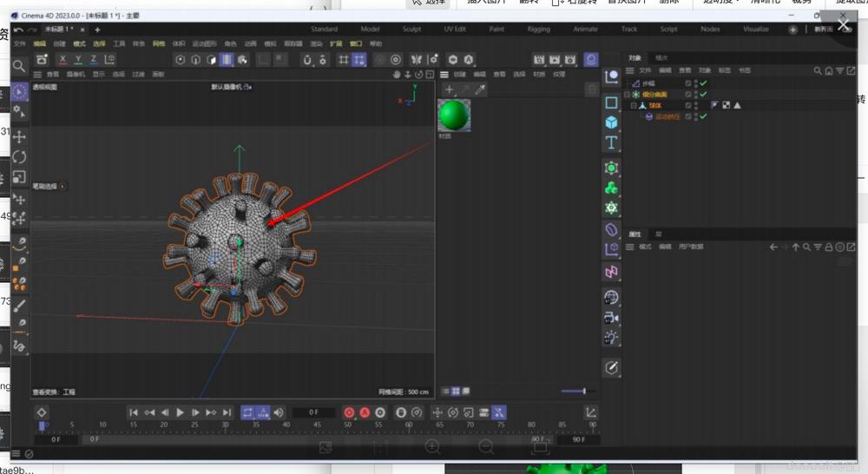
Task: Collapse the 球体 object tree node
Action: point(634,105)
